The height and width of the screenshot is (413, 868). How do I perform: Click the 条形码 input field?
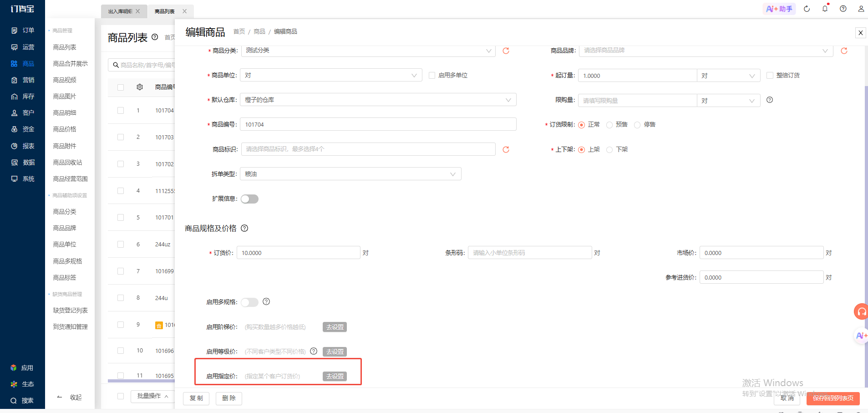(530, 253)
